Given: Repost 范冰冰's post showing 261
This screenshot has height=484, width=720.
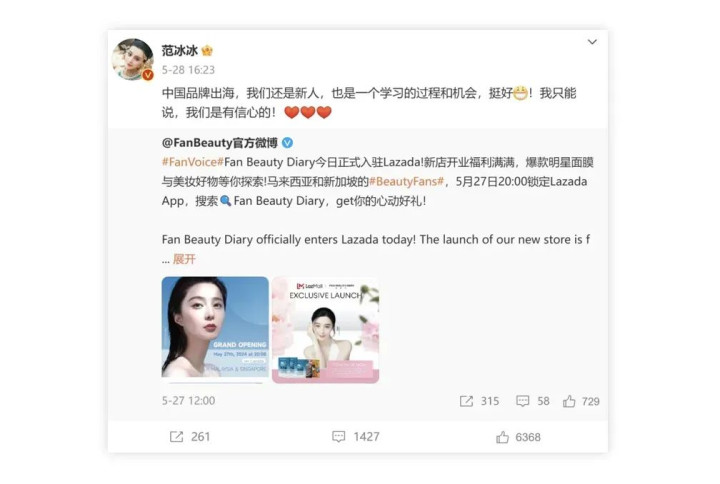Looking at the screenshot, I should tap(190, 437).
